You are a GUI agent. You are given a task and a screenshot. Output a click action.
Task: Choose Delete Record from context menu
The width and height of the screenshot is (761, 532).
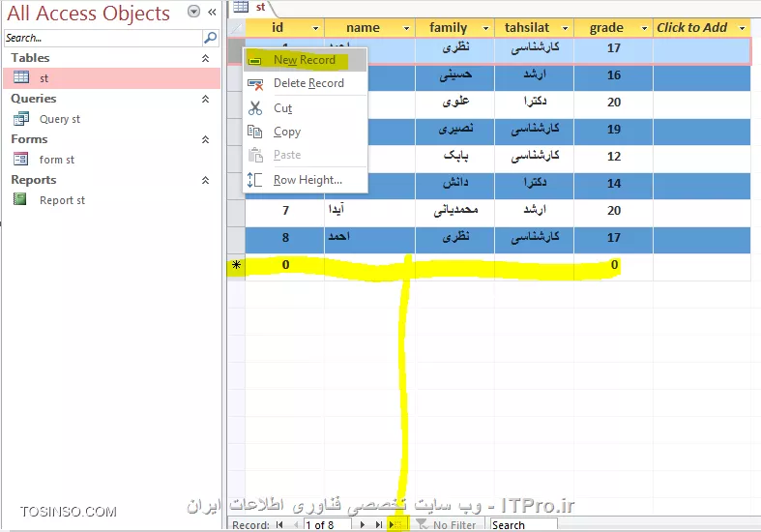305,83
